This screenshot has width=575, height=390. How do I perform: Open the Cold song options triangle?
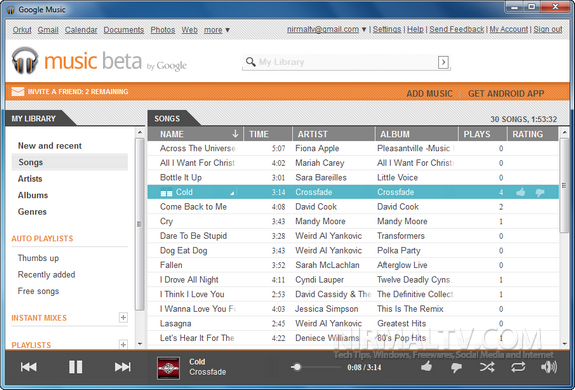(x=232, y=193)
